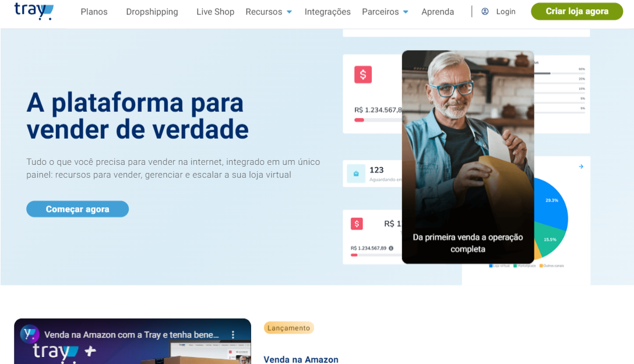Screen dimensions: 634x364
Task: Click the user profile icon beside Login
Action: pyautogui.click(x=485, y=12)
